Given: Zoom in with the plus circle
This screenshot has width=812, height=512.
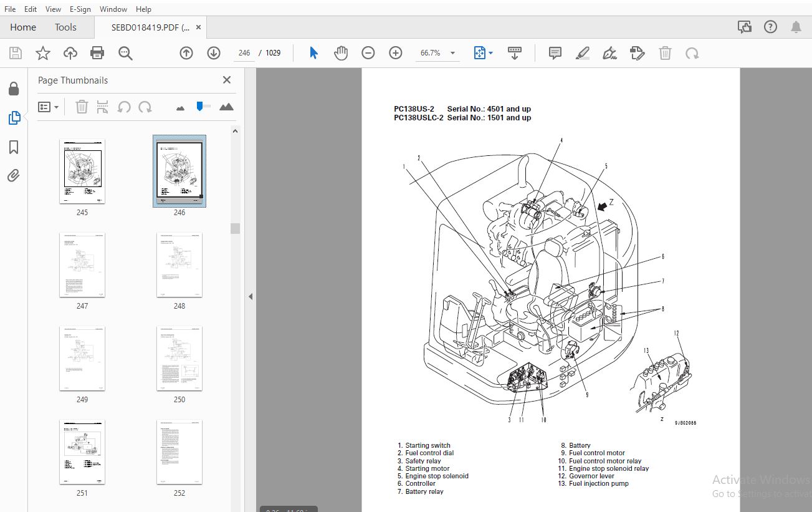Looking at the screenshot, I should 396,53.
